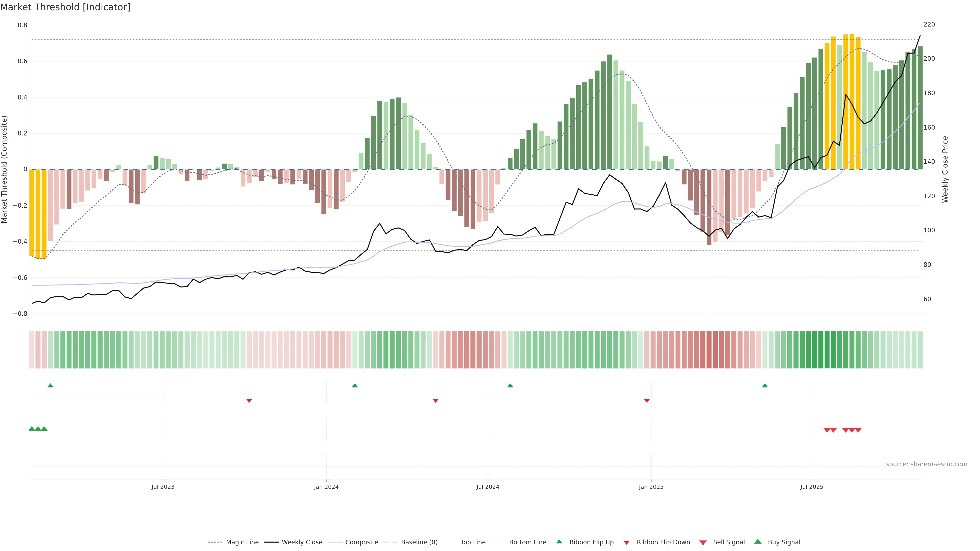
Task: Click the Baseline (0) legend item
Action: [x=419, y=542]
